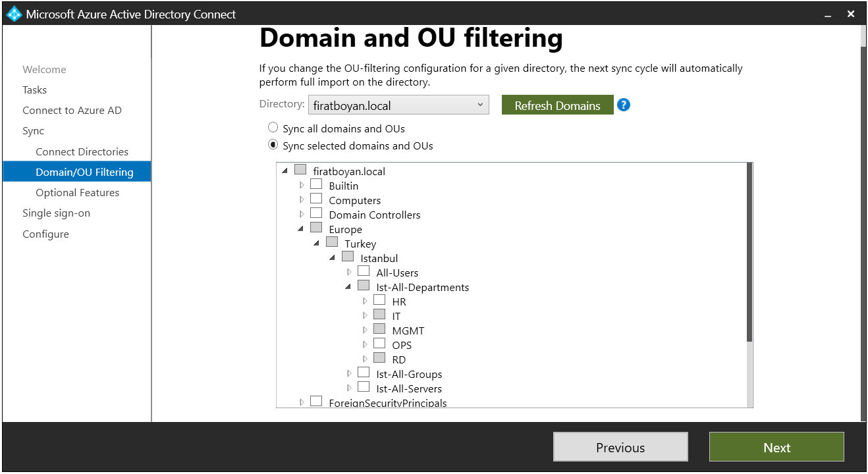Expand the Ist-All-Groups node
Viewport: 868px width, 474px height.
coord(349,374)
